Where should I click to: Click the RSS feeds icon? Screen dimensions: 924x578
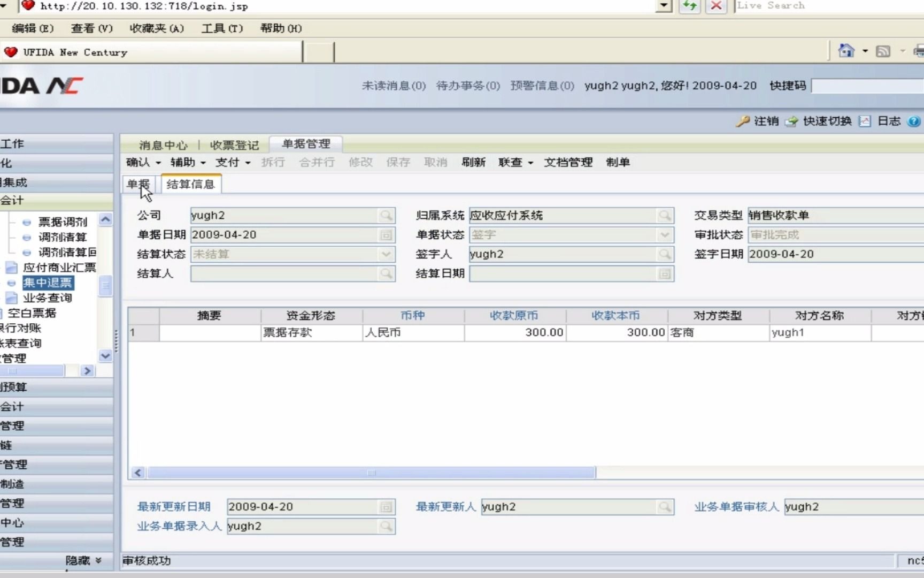click(x=883, y=51)
